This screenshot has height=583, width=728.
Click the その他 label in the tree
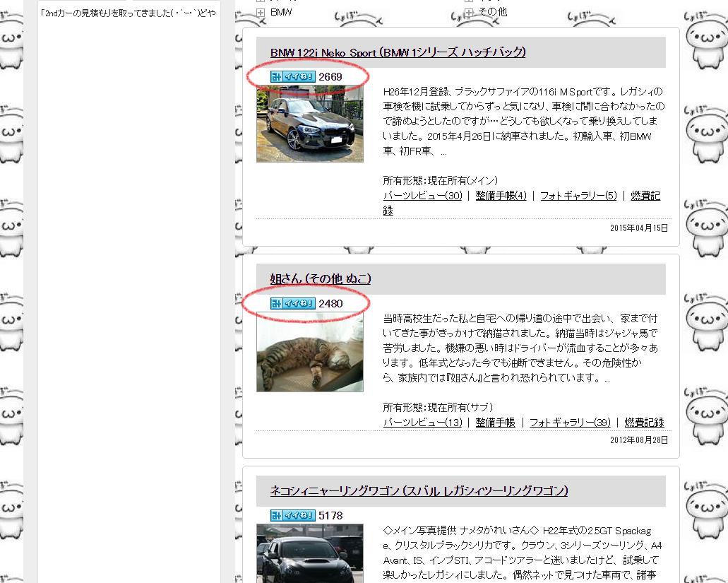[493, 12]
